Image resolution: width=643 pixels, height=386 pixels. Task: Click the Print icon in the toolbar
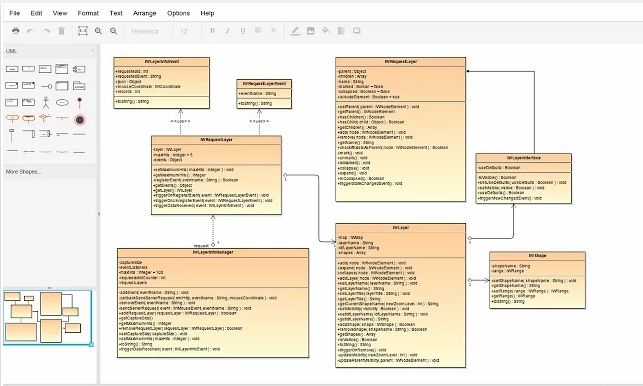(x=16, y=31)
